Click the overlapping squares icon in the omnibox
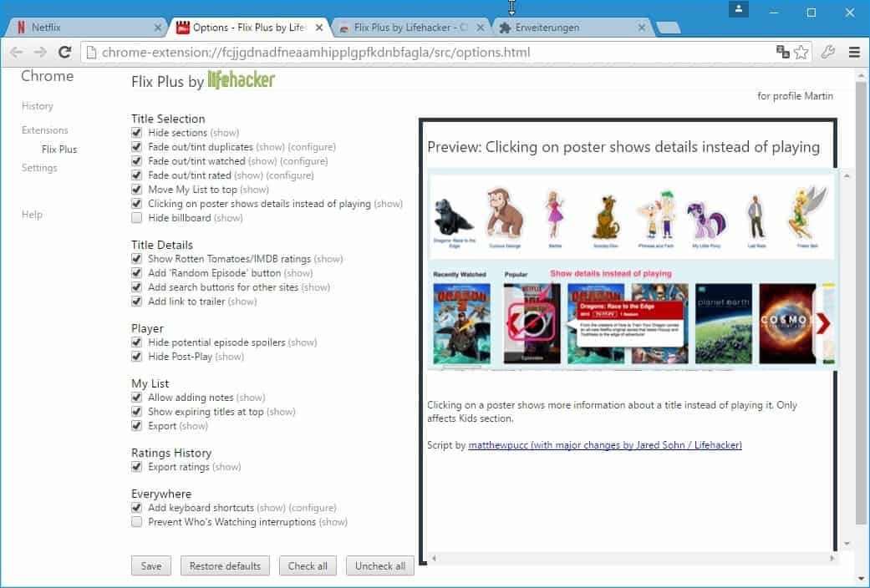This screenshot has height=588, width=870. click(781, 51)
